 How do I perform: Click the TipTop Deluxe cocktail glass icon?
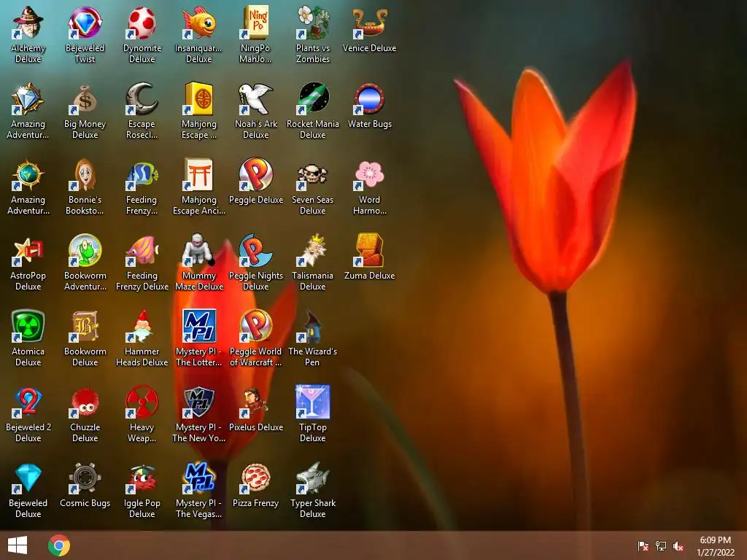[312, 402]
